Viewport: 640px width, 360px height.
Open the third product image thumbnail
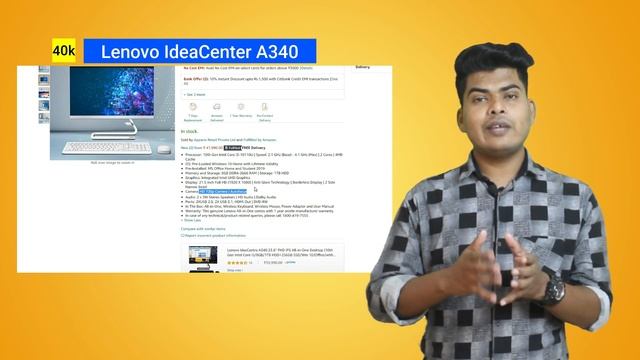tap(44, 93)
